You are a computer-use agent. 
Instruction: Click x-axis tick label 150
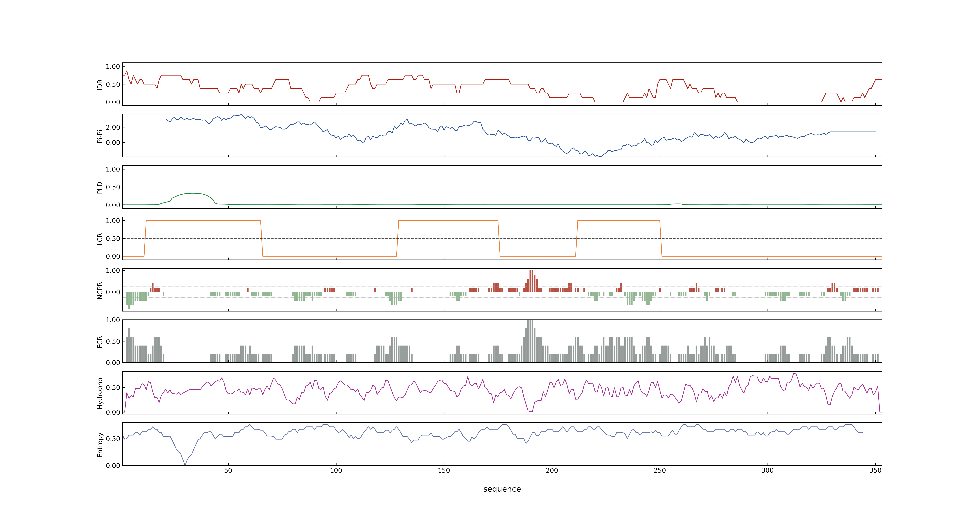(x=444, y=470)
